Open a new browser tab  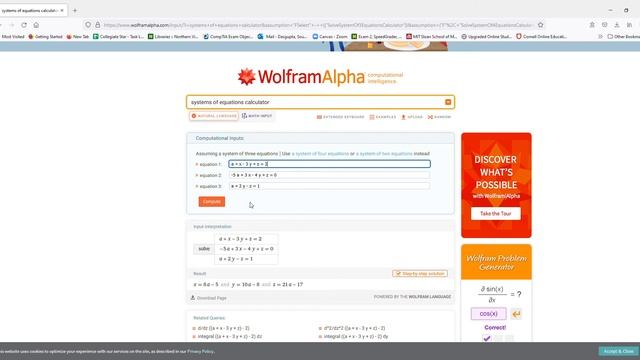click(x=75, y=11)
